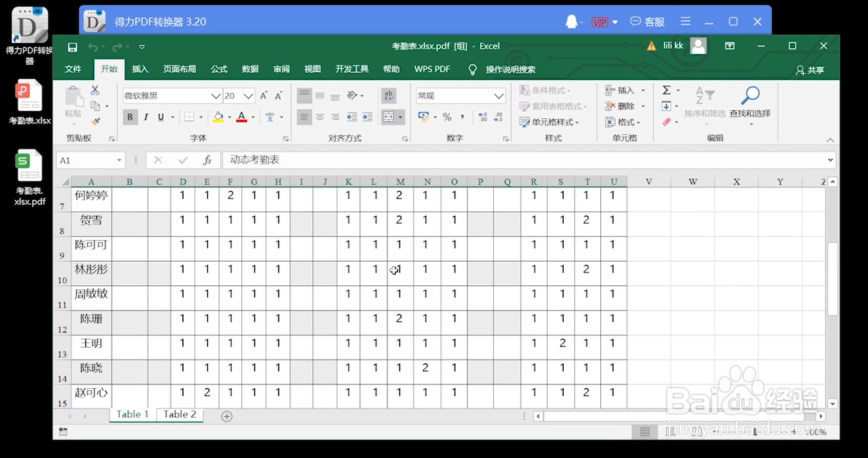868x458 pixels.
Task: Open the hamburger menu in 得力PDF转换器
Action: [x=686, y=22]
